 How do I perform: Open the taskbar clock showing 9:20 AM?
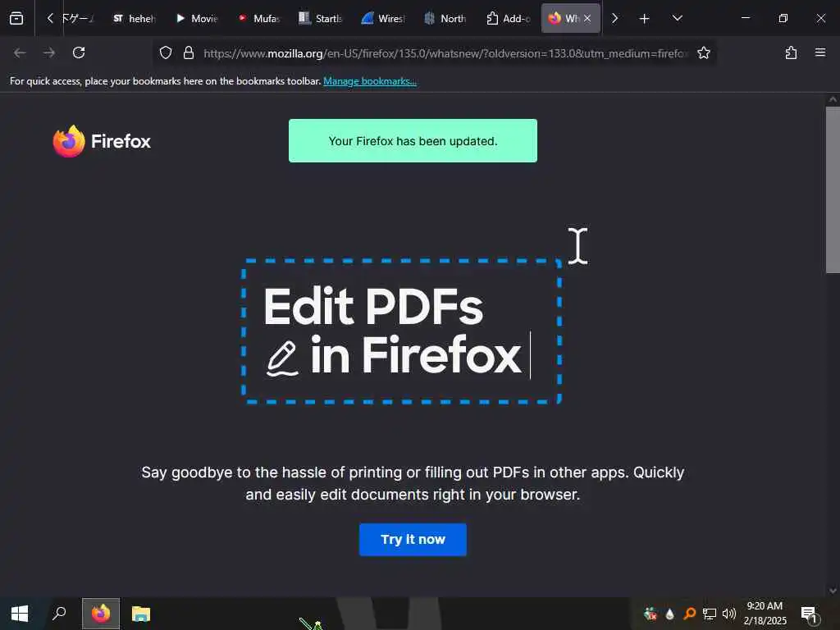click(765, 614)
